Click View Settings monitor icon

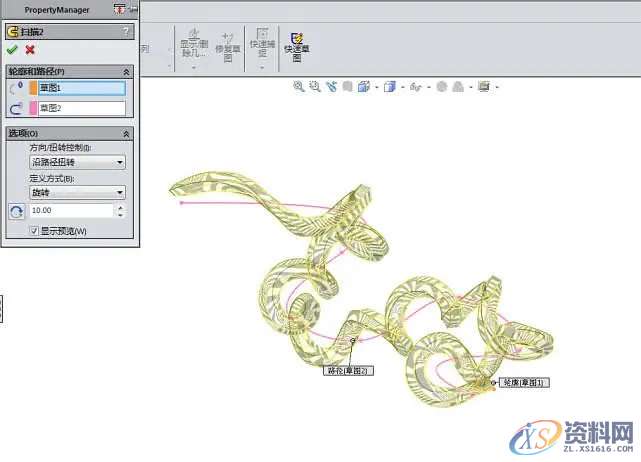[x=484, y=86]
